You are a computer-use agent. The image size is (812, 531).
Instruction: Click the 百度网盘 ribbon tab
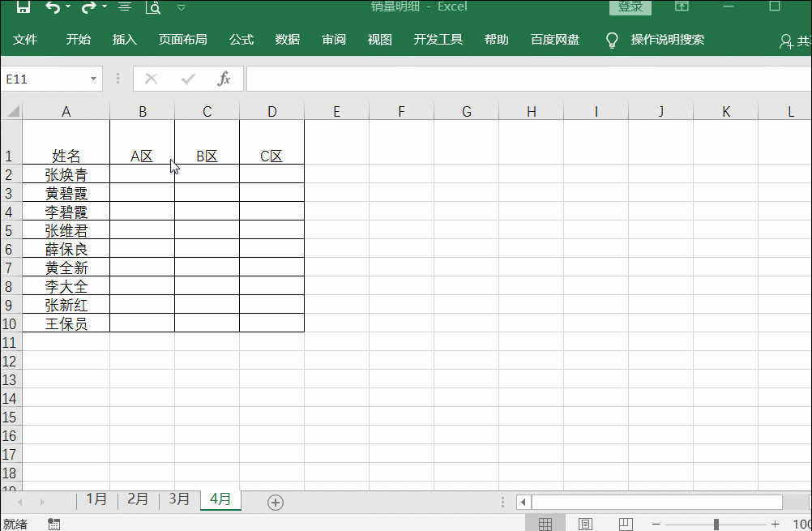pos(554,38)
